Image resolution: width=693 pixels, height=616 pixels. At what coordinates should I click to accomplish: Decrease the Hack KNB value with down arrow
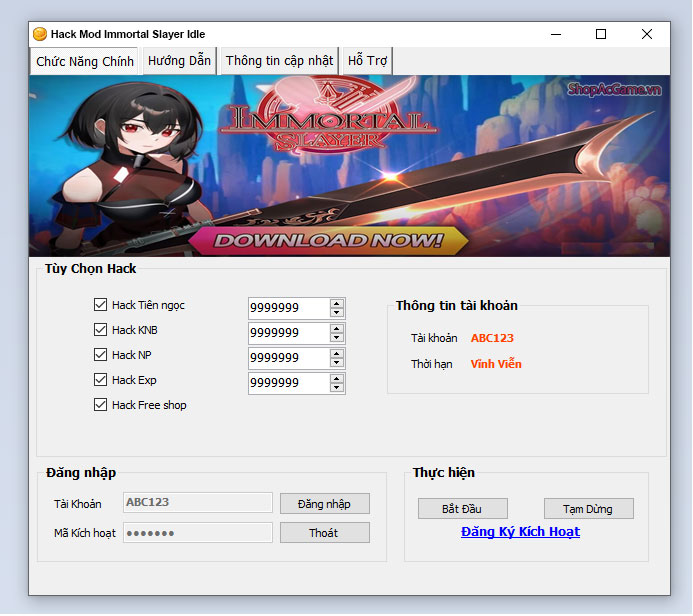[337, 338]
